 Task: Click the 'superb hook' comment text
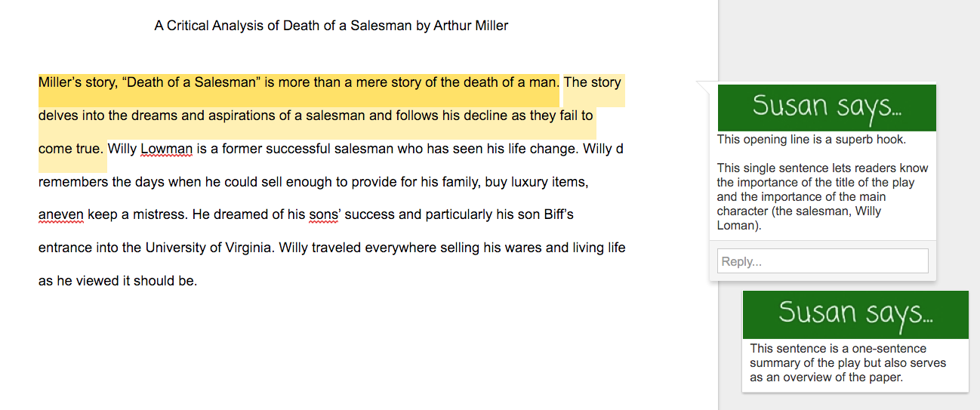[x=811, y=140]
